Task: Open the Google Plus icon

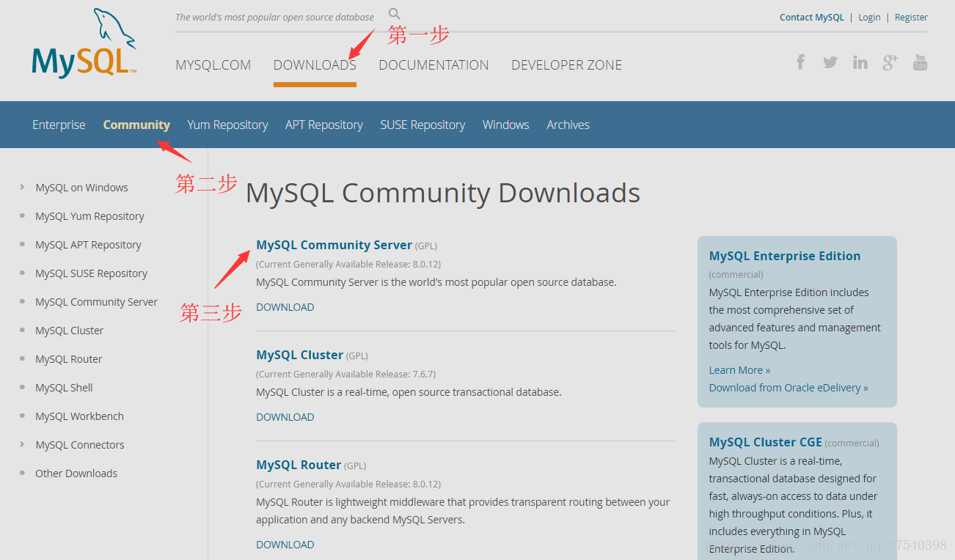Action: coord(890,62)
